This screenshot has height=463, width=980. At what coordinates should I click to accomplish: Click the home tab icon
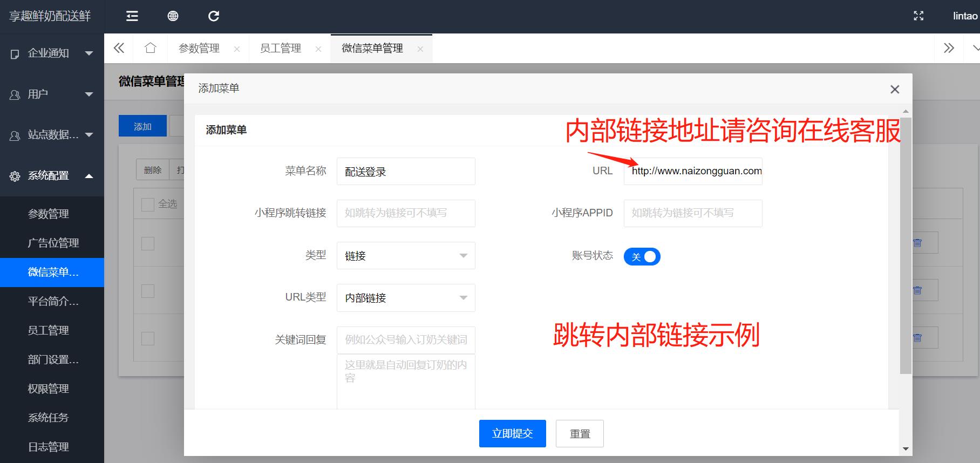(151, 48)
